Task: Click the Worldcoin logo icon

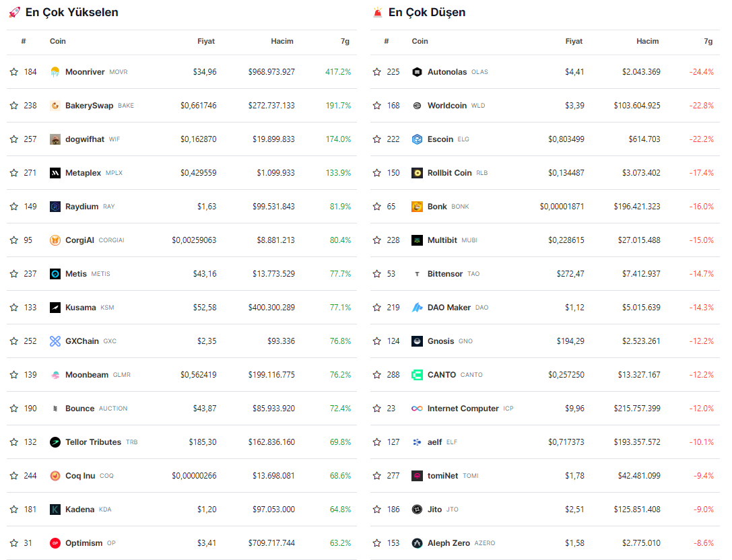Action: [417, 106]
